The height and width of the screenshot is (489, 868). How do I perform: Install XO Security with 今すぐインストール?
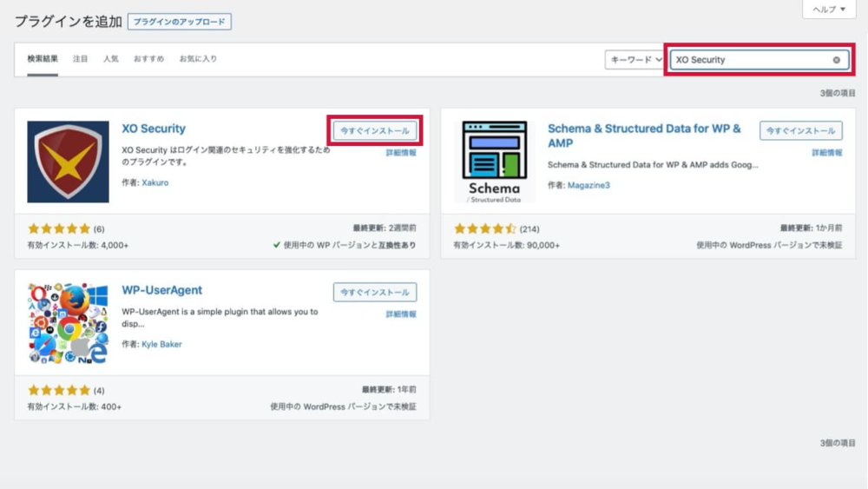tap(375, 130)
